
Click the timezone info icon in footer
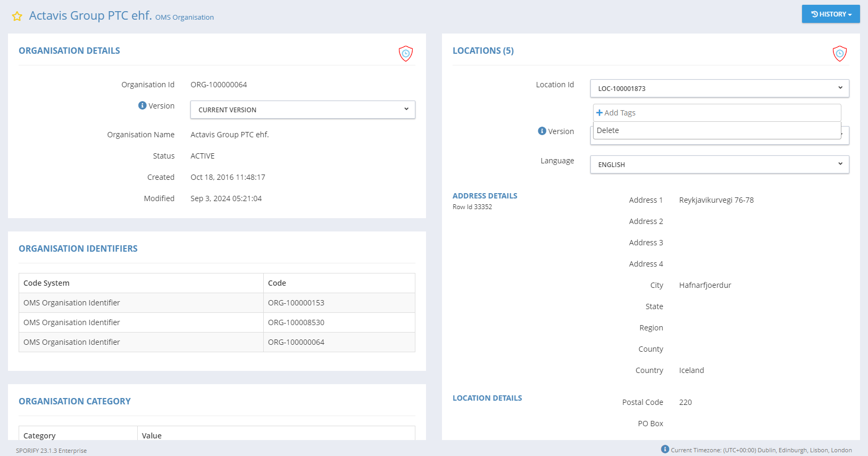point(665,449)
